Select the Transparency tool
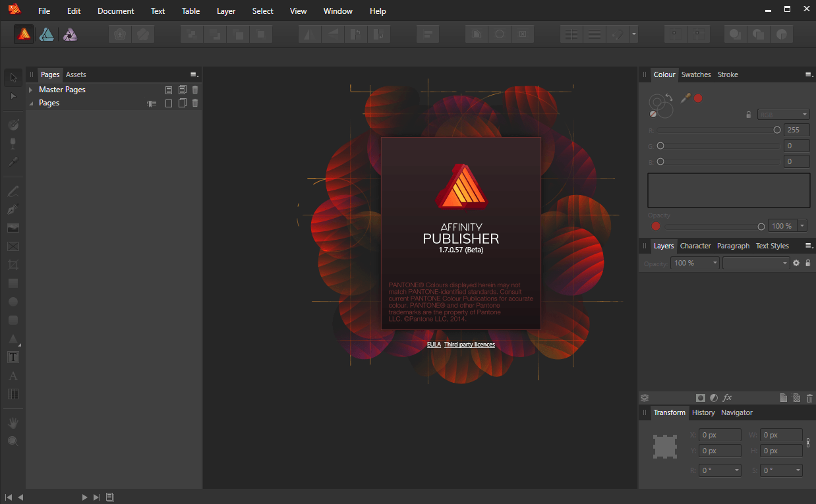The image size is (816, 504). pos(13,143)
